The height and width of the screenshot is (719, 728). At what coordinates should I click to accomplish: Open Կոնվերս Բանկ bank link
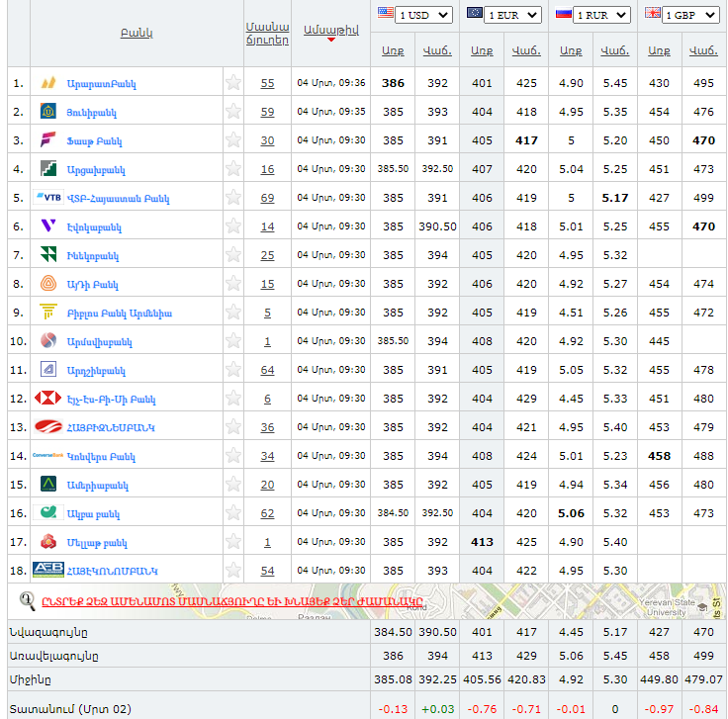[101, 457]
